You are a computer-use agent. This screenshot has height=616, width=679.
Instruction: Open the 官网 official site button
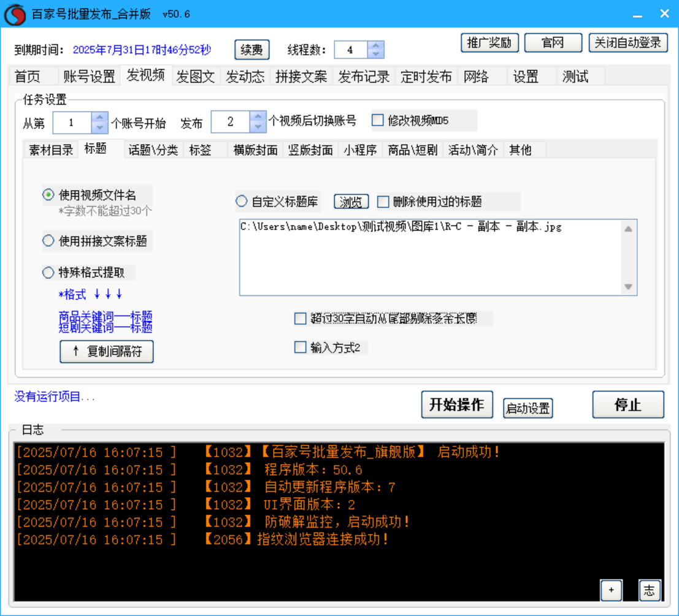553,43
